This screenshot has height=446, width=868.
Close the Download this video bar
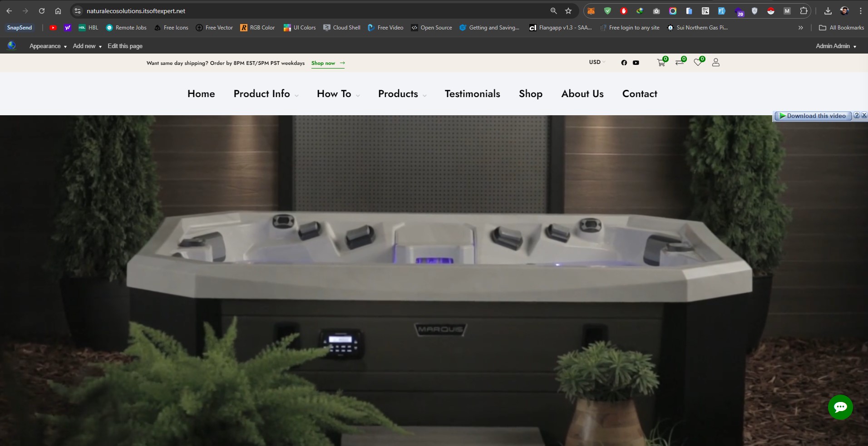point(864,115)
